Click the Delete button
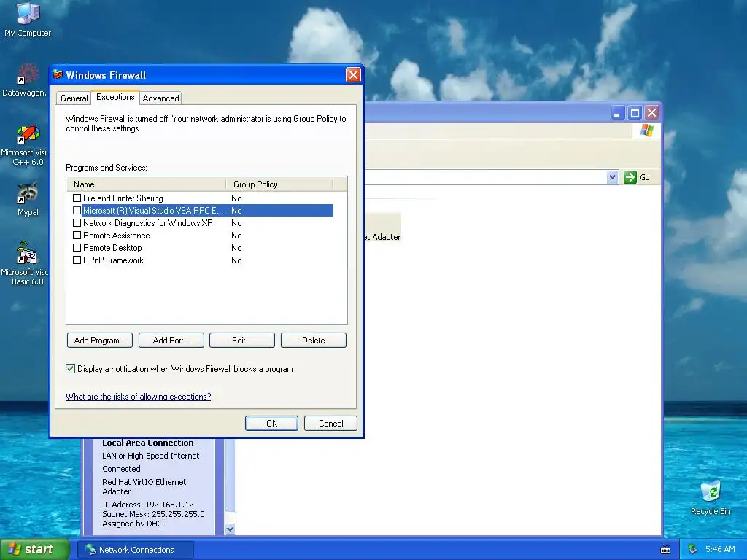This screenshot has width=747, height=560. [314, 340]
